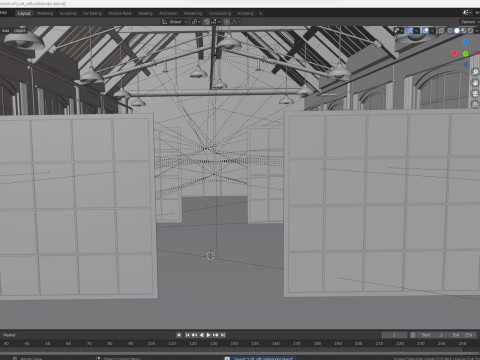Open the Scripting workspace tab
480x360 pixels.
(x=246, y=13)
